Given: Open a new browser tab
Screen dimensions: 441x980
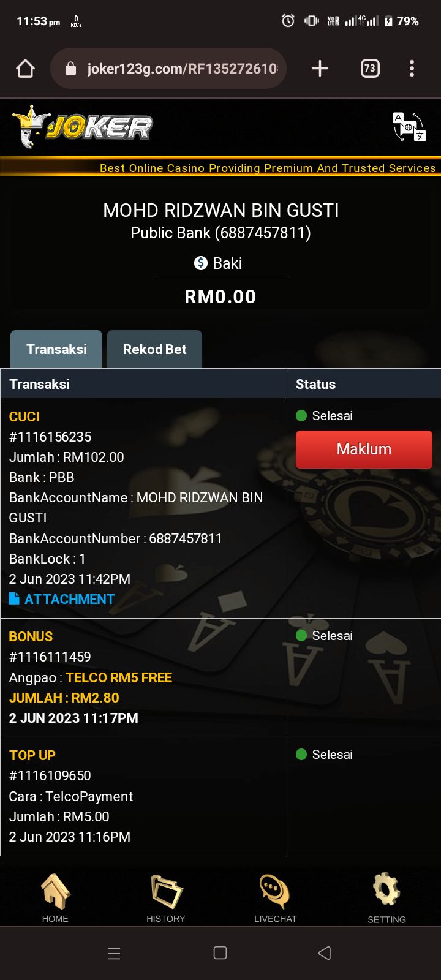Looking at the screenshot, I should (x=320, y=69).
